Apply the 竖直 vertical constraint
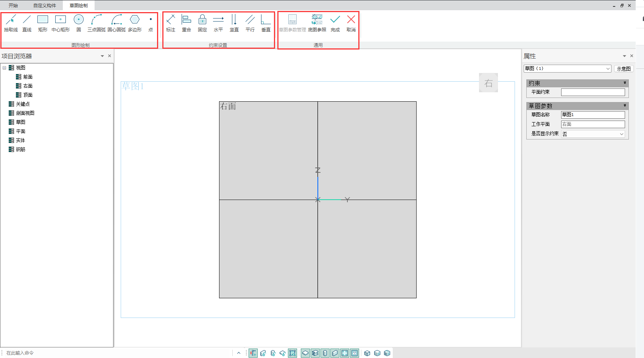 point(234,23)
